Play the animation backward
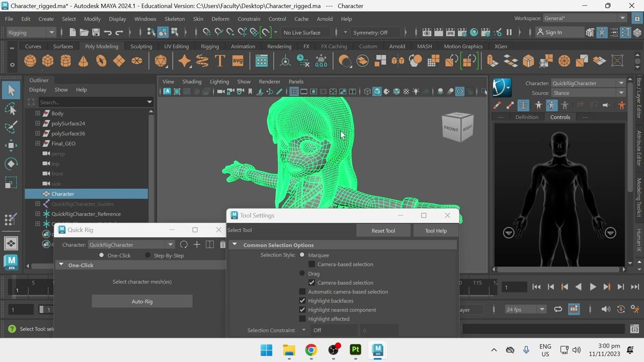644x362 pixels. 579,287
